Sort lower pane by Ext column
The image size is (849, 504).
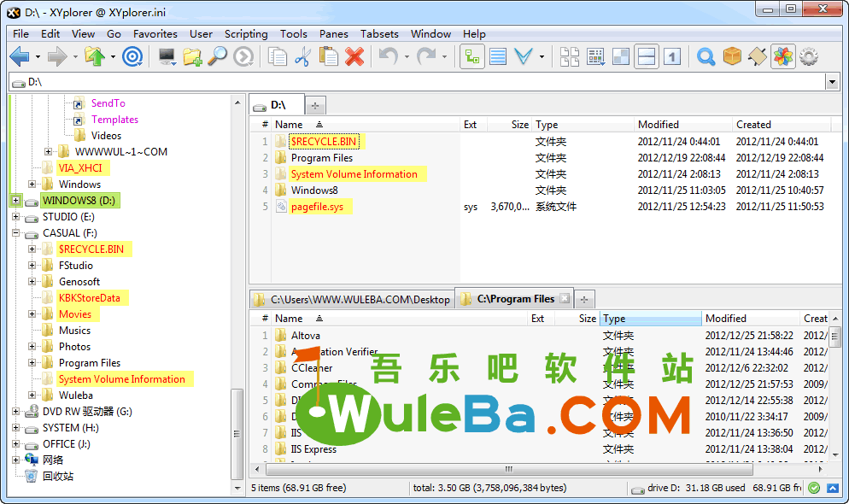pyautogui.click(x=541, y=319)
